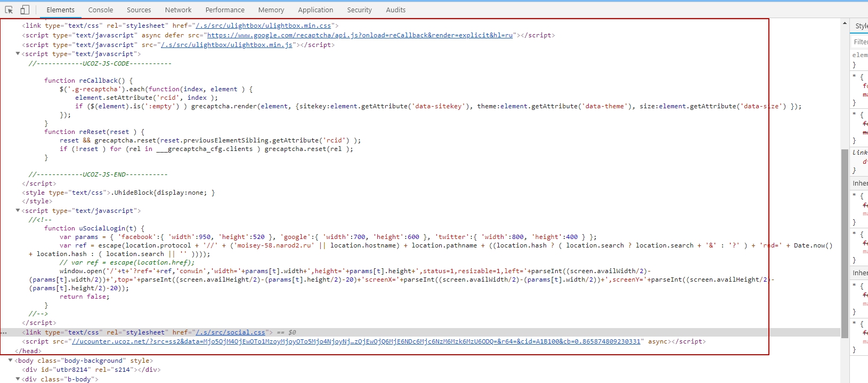Switch to the Elements tab
This screenshot has height=383, width=868.
(61, 10)
